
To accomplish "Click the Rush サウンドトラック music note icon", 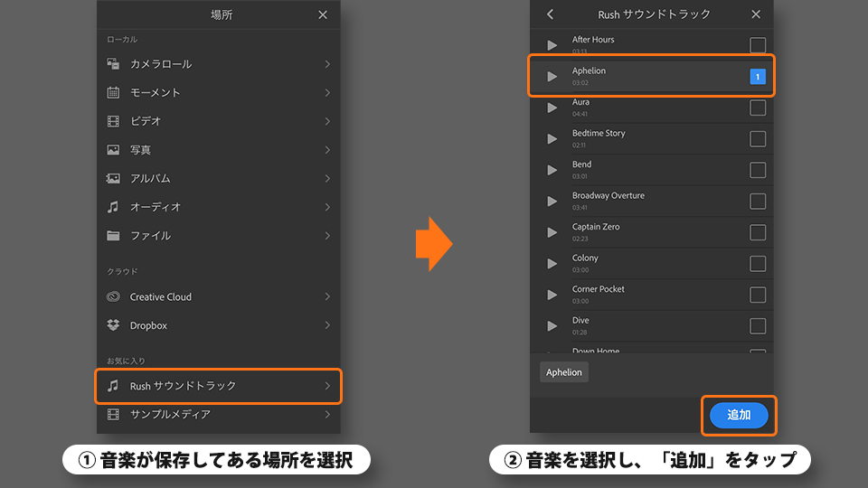I will pos(113,386).
